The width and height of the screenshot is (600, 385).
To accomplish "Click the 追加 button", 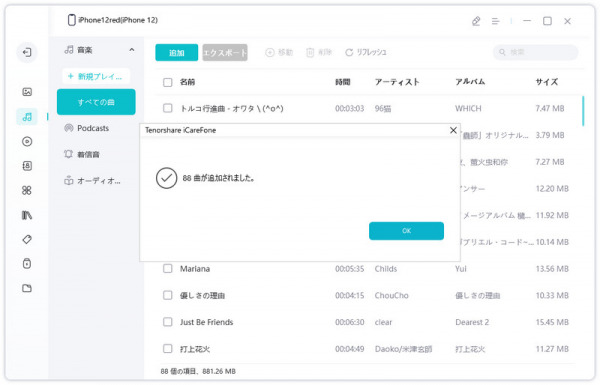I will (176, 52).
